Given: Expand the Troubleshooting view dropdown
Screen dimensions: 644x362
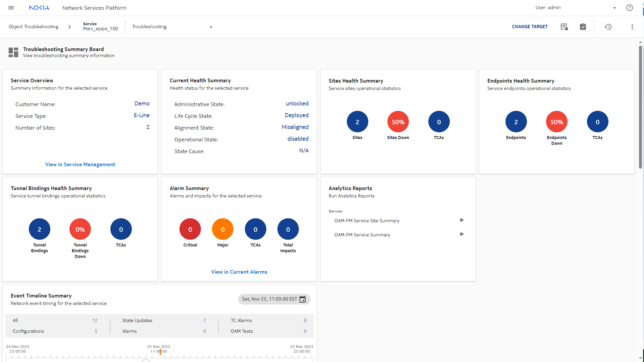Looking at the screenshot, I should (211, 27).
